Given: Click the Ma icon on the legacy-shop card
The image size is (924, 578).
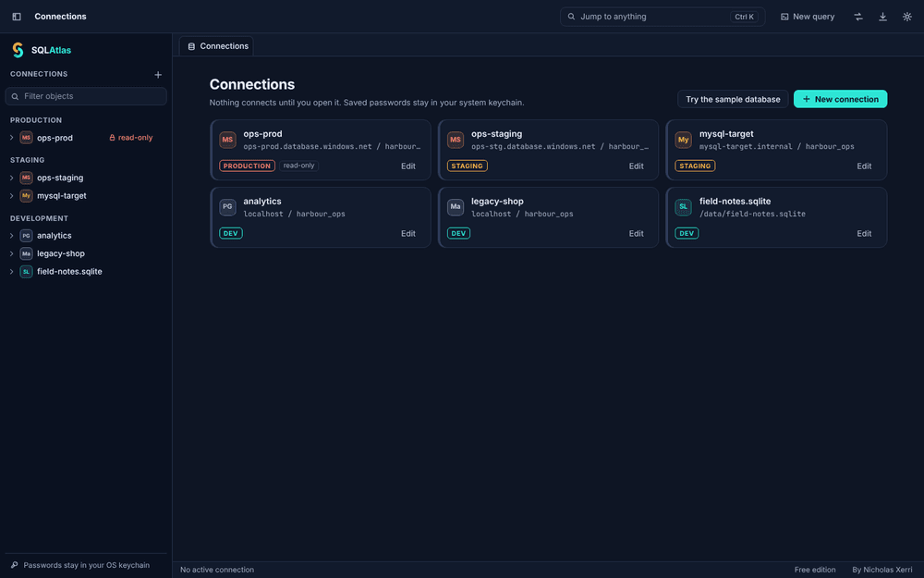Looking at the screenshot, I should click(x=455, y=207).
